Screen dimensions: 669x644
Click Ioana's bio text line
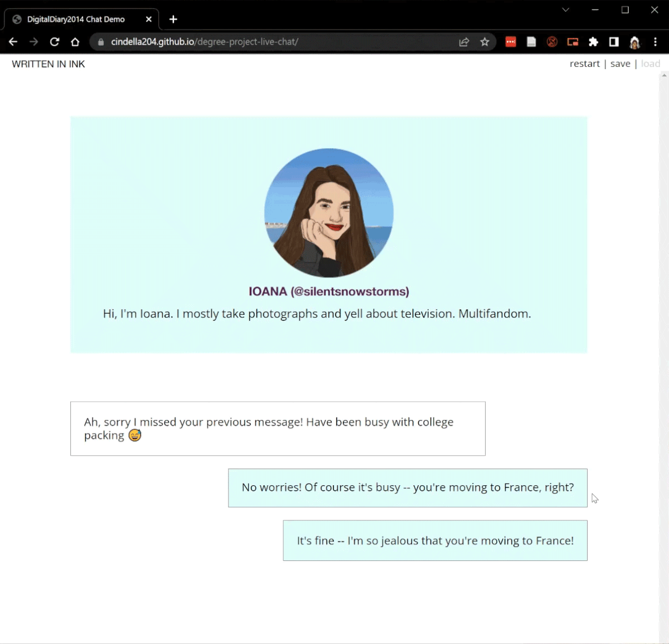click(317, 314)
